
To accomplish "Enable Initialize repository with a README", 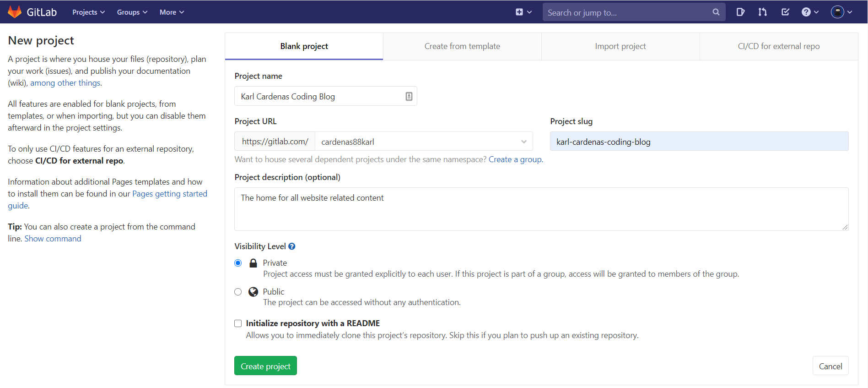I will coord(238,323).
